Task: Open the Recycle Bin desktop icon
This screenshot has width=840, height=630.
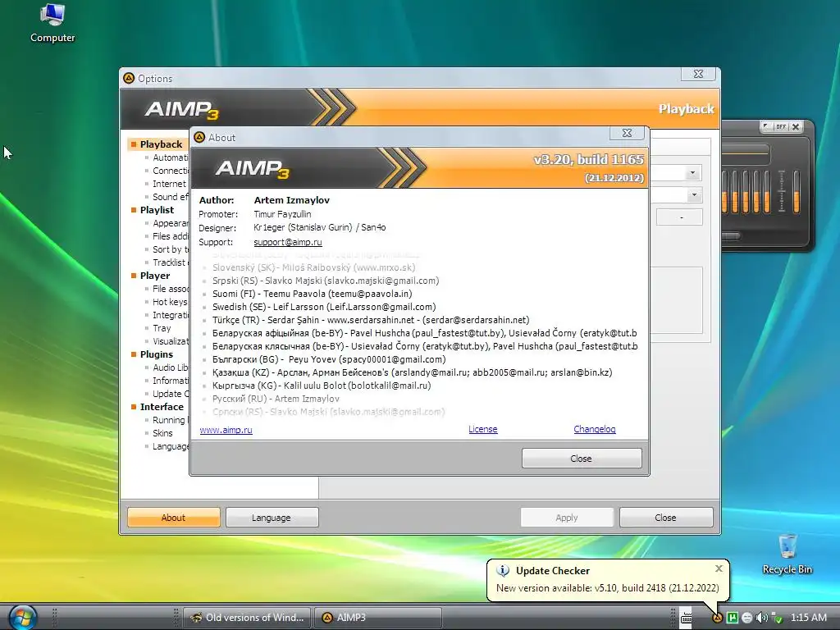Action: 787,555
